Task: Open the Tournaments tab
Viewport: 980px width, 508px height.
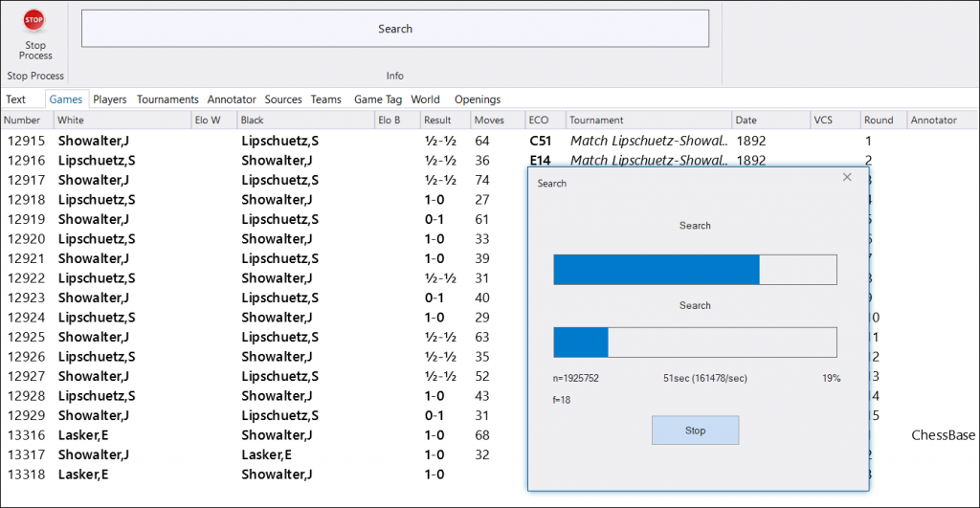Action: point(167,99)
